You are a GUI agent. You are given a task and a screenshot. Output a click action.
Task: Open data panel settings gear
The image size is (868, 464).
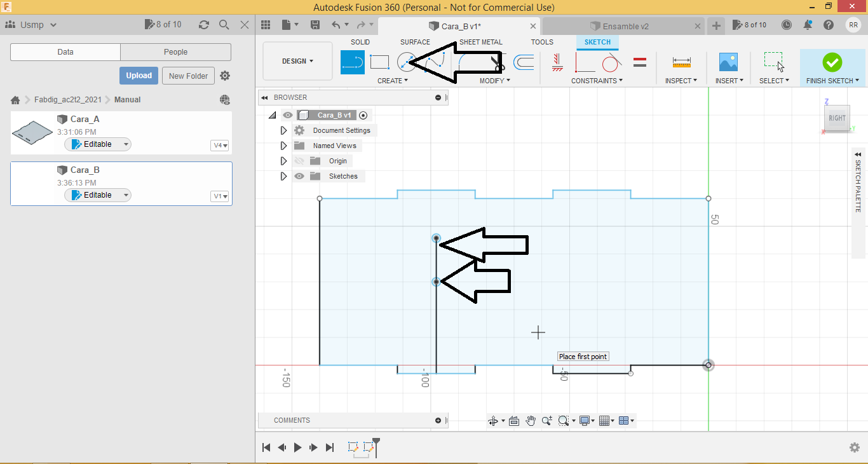click(x=225, y=76)
